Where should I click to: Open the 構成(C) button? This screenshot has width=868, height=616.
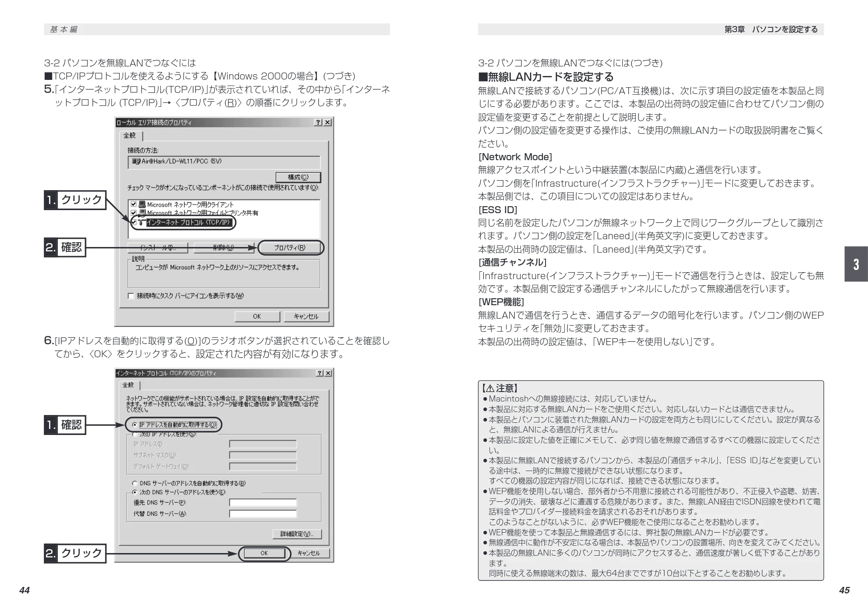(298, 177)
